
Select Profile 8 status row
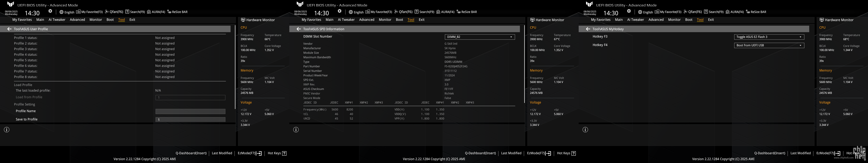(120, 77)
